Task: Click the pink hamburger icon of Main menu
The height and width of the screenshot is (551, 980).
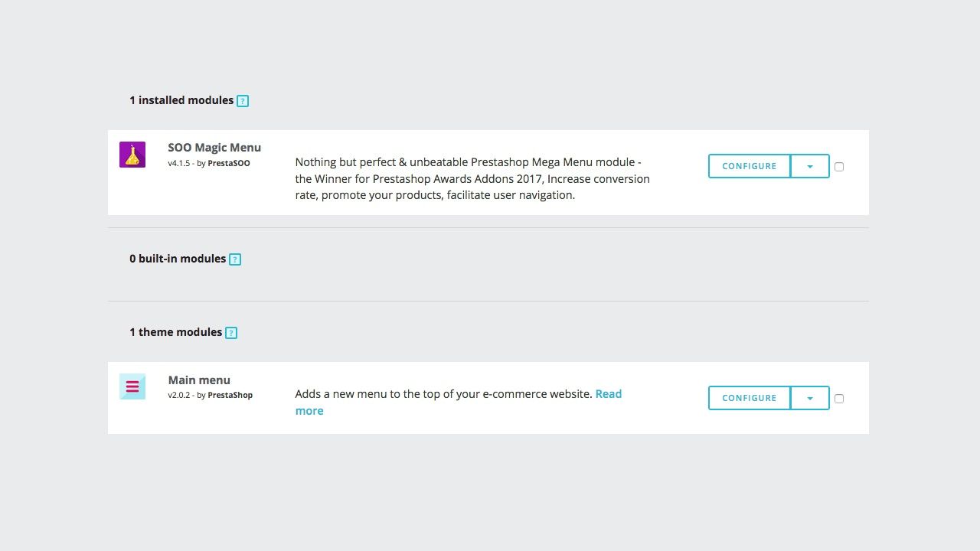Action: point(132,386)
